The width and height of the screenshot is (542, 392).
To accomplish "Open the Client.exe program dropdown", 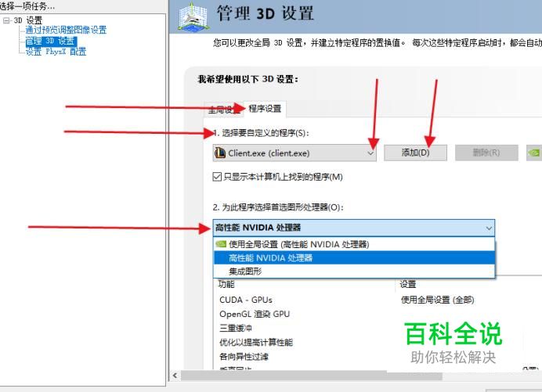I will 294,153.
